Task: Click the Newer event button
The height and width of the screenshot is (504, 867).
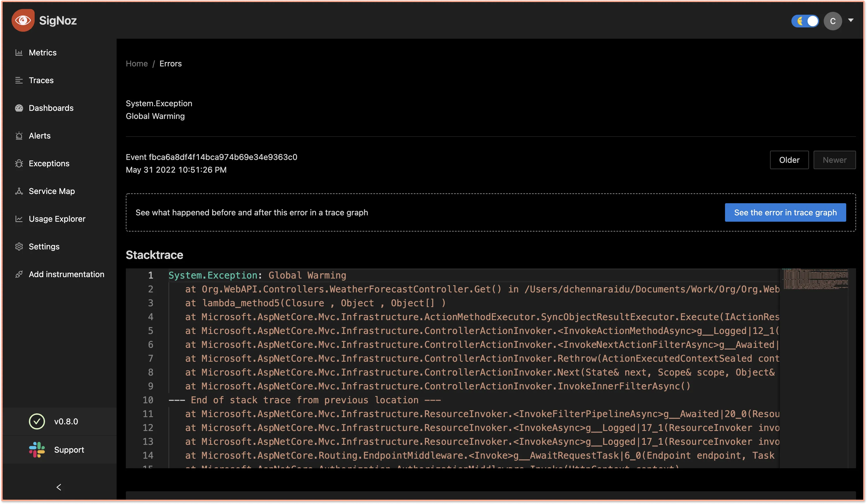Action: pos(834,160)
